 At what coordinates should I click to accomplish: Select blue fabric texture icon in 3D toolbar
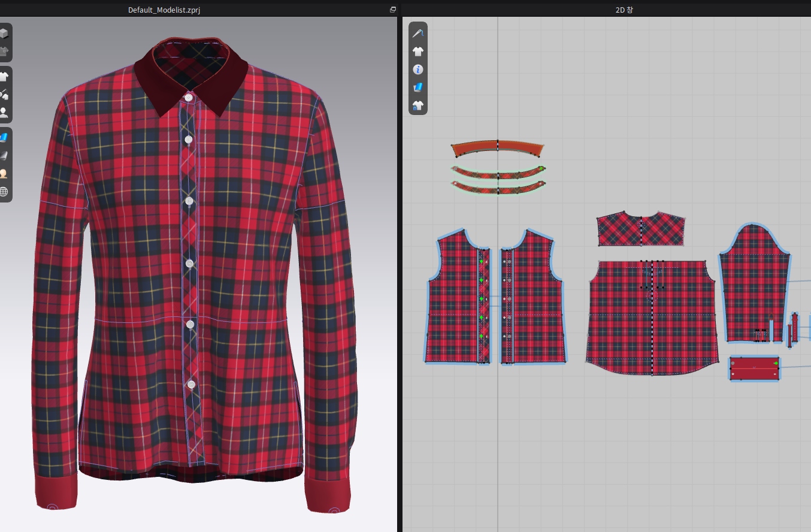(4, 137)
